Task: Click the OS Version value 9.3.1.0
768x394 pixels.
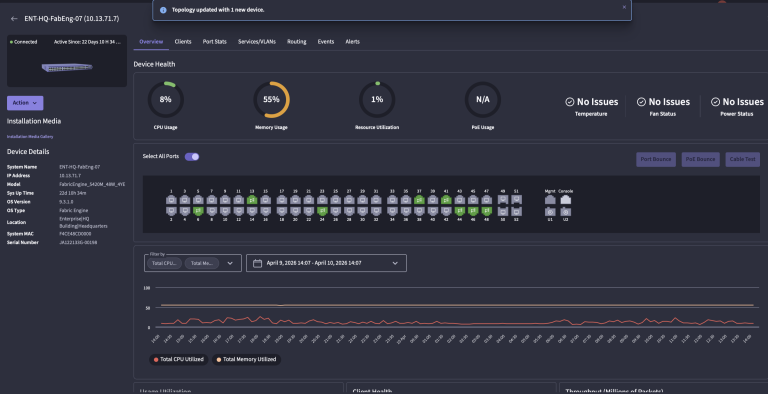Action: [66, 202]
